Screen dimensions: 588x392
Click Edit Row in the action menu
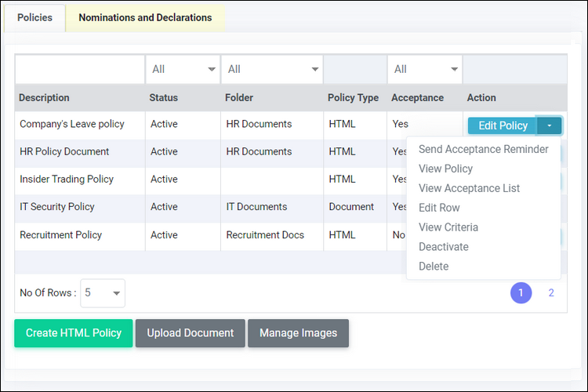(x=439, y=208)
